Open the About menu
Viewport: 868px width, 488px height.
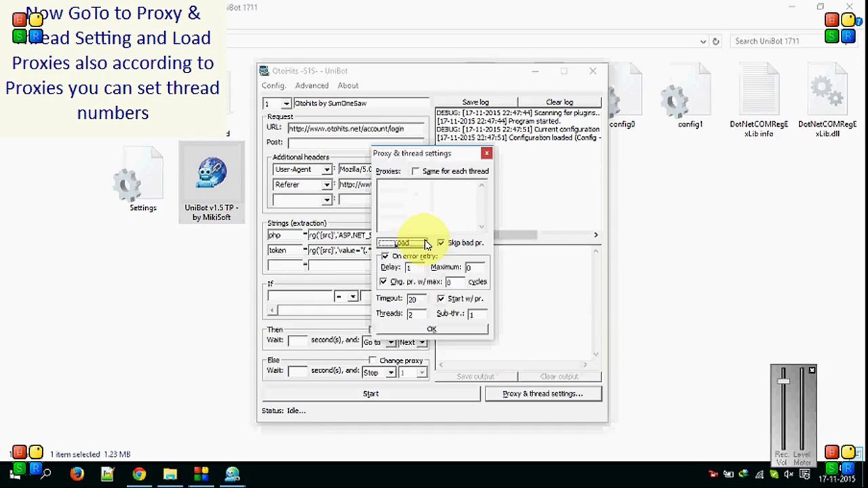[x=348, y=85]
